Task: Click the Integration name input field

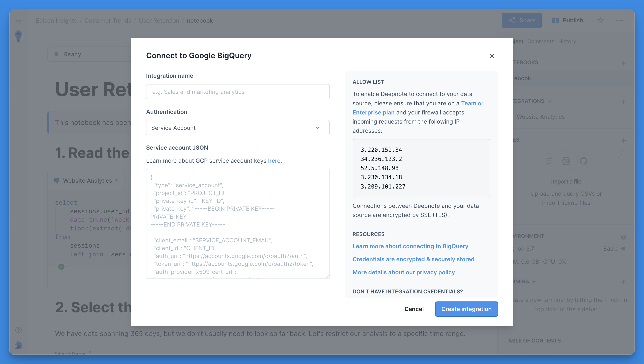Action: (238, 92)
